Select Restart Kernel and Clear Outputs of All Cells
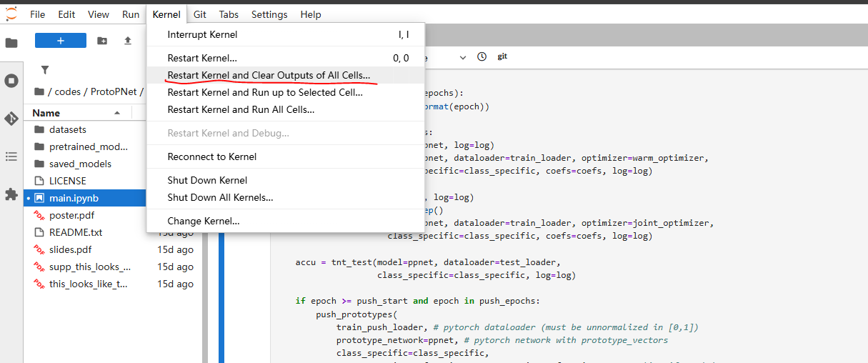This screenshot has width=868, height=363. pyautogui.click(x=269, y=75)
